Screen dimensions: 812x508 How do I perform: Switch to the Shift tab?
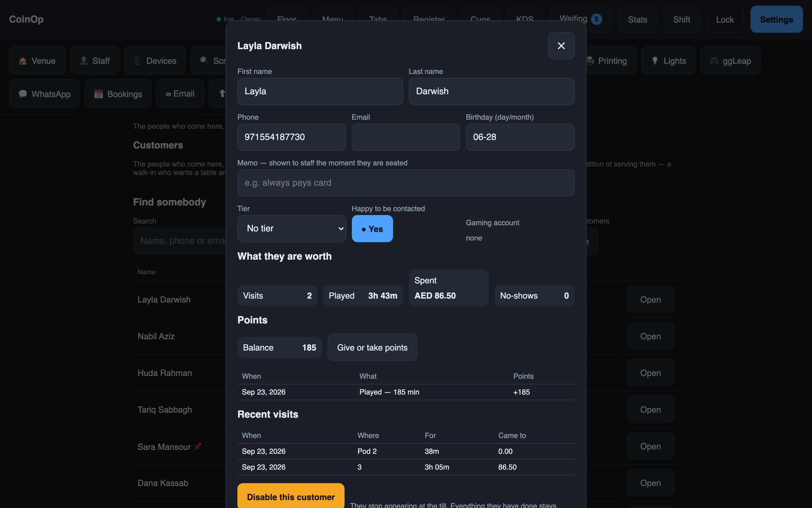(x=681, y=19)
